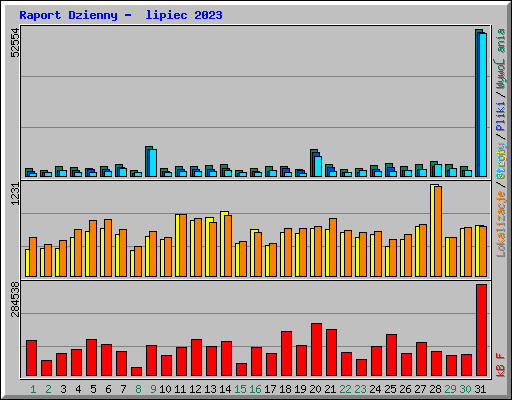Click day label 21 on the axis
Screen dimensions: 512x400
330,389
